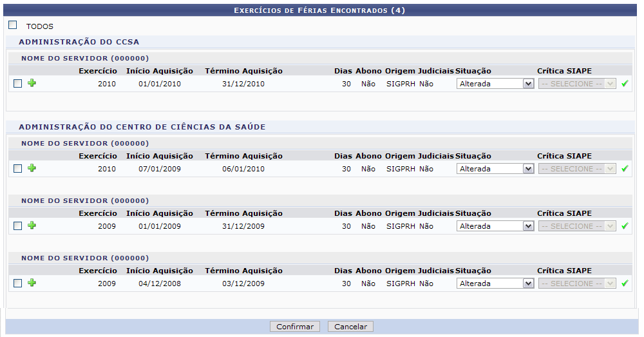
Task: Open Situação dropdown for 07/01/2009 row
Action: click(x=495, y=169)
